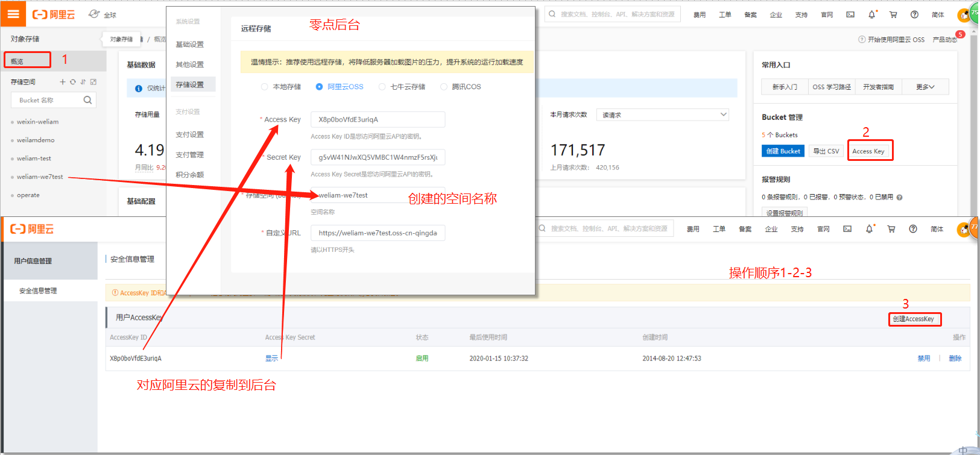Click 显示 to reveal the Access Key Secret
The height and width of the screenshot is (455, 980).
click(271, 358)
